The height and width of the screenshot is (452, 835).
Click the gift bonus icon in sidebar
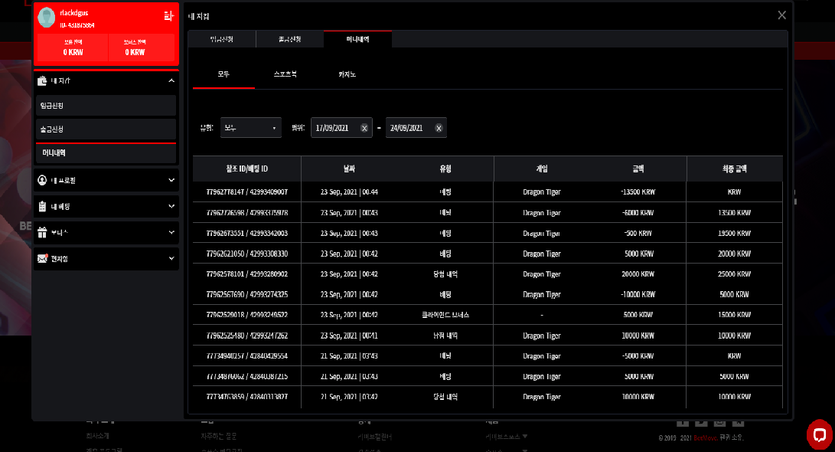(42, 233)
